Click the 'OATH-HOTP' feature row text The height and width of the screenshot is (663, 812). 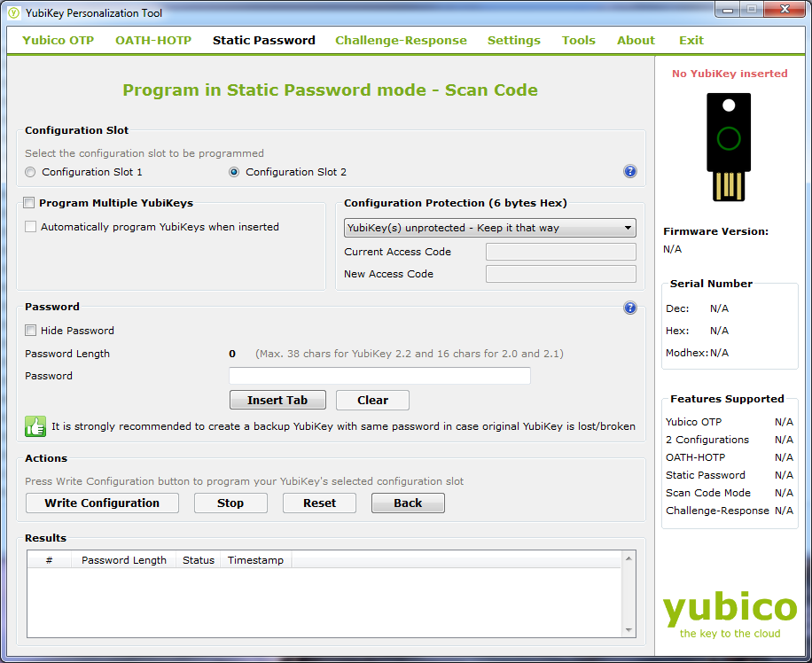pyautogui.click(x=695, y=457)
